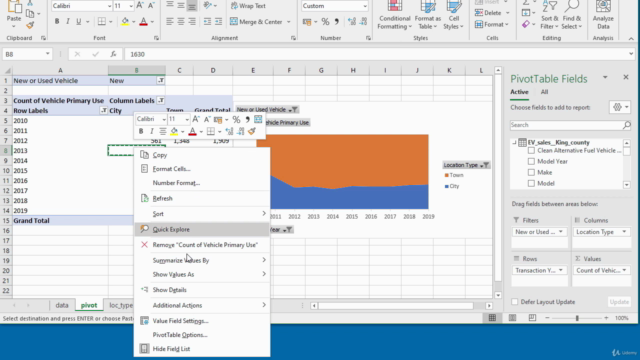Select Quick Explore in the context menu

click(x=202, y=229)
